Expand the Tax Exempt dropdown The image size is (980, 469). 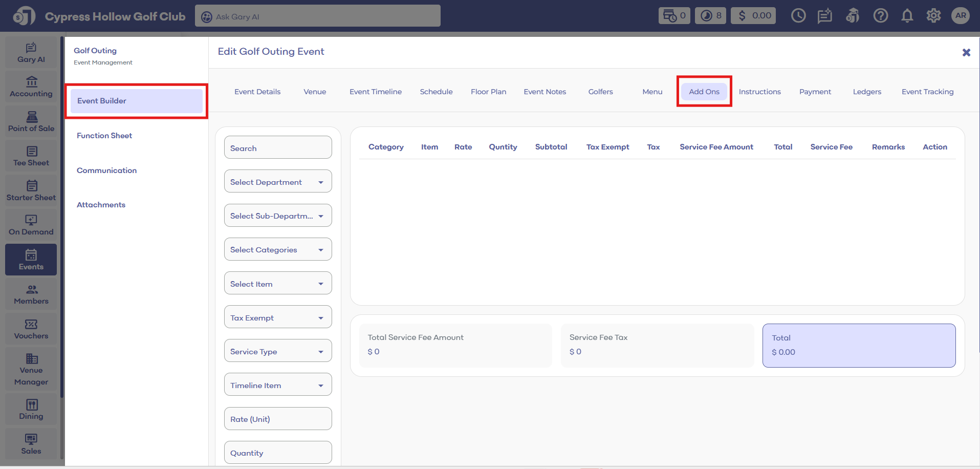pos(278,317)
